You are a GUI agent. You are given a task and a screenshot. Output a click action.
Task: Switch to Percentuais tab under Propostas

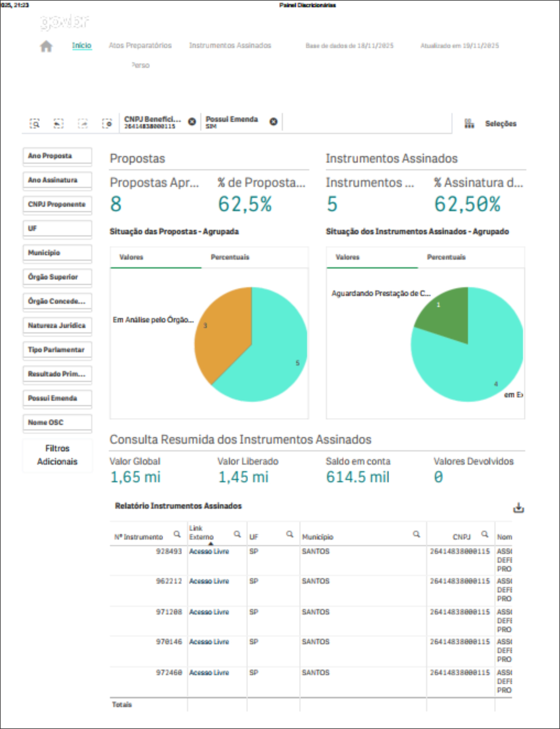230,257
